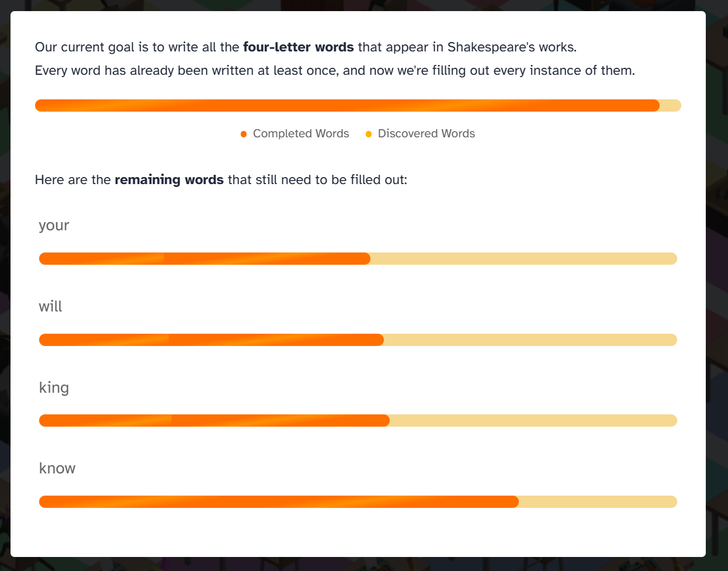Viewport: 728px width, 571px height.
Task: Select the remaining word "king"
Action: pos(54,388)
